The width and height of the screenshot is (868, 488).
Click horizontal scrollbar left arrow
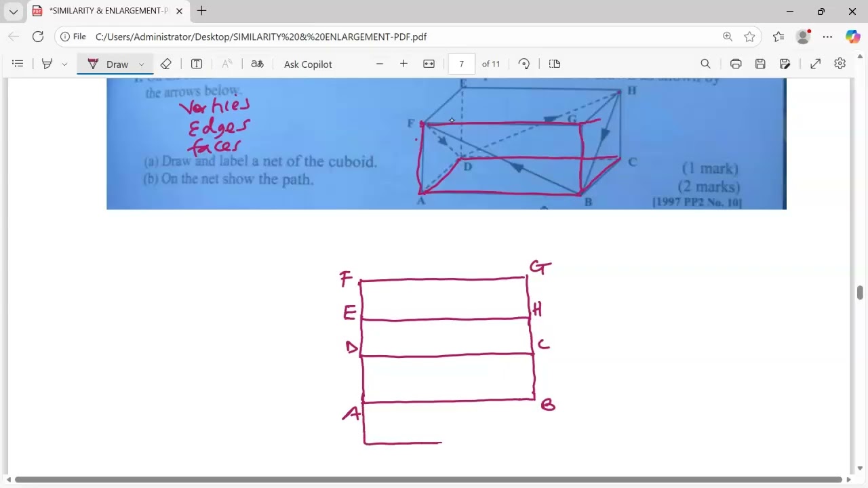[9, 480]
